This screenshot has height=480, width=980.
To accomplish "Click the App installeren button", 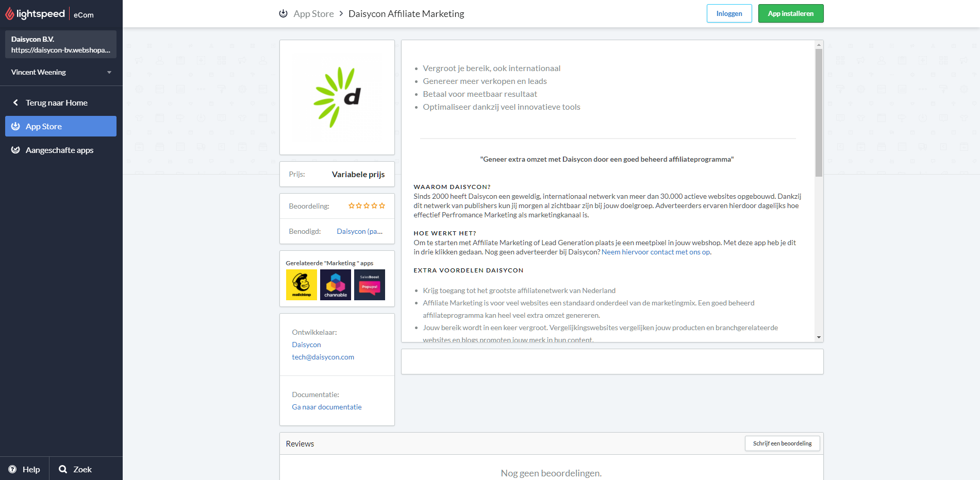I will [x=791, y=13].
